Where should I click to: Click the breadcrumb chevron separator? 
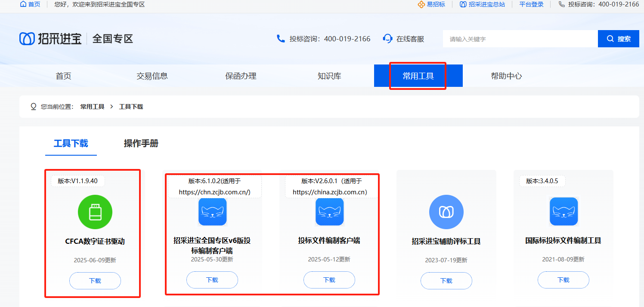pyautogui.click(x=111, y=107)
